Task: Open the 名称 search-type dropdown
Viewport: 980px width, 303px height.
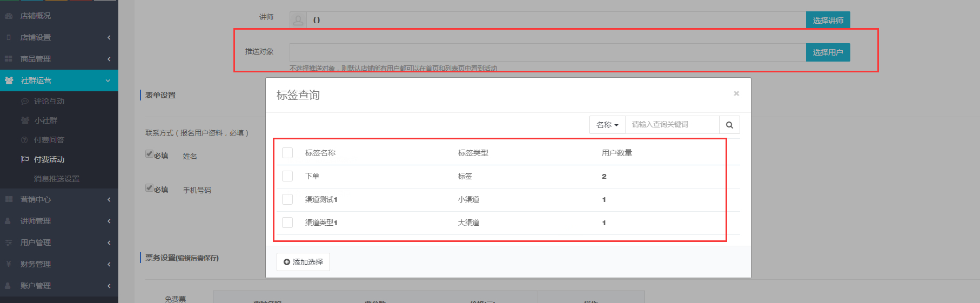Action: coord(607,125)
